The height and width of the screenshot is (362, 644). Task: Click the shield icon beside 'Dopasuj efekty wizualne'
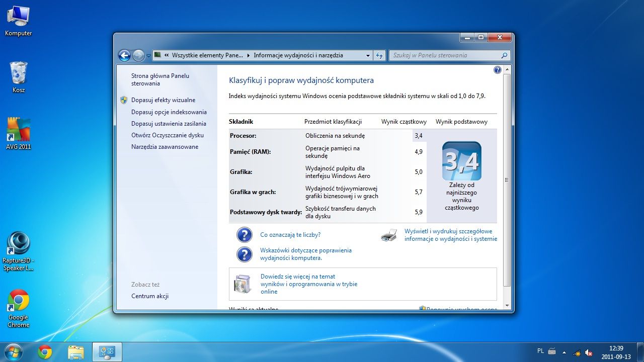(124, 100)
